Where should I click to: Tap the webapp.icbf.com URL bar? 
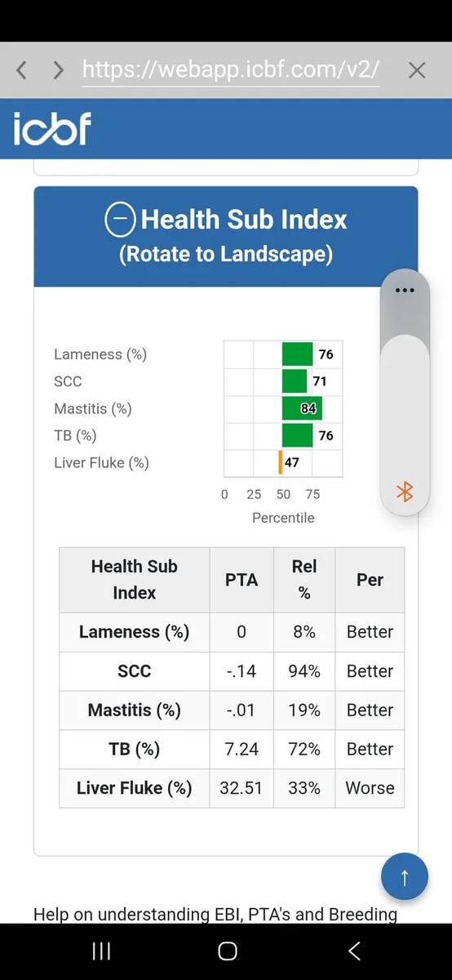coord(231,70)
